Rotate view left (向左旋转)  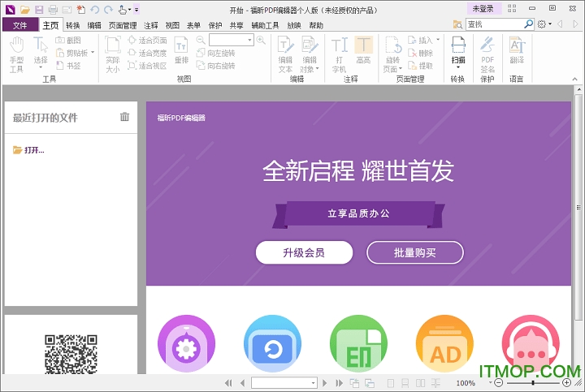coord(215,53)
